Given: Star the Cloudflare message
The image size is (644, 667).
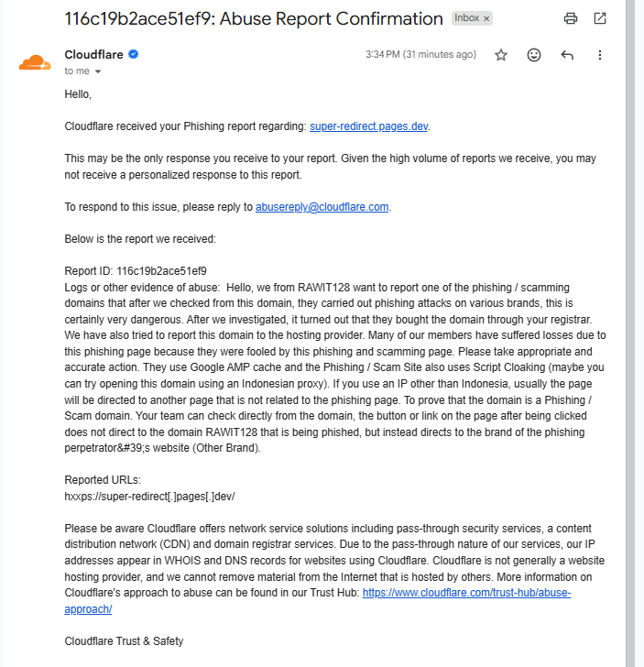Looking at the screenshot, I should point(501,55).
